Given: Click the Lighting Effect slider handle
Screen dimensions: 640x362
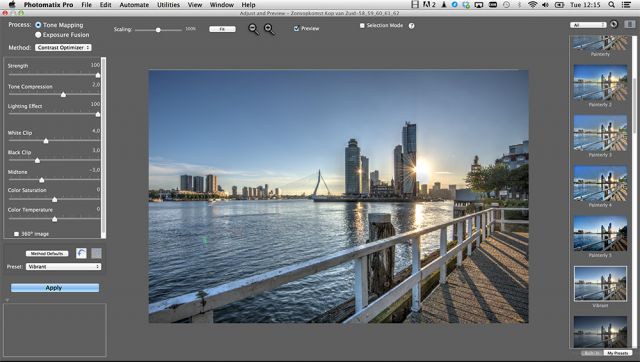Looking at the screenshot, I should pos(98,114).
